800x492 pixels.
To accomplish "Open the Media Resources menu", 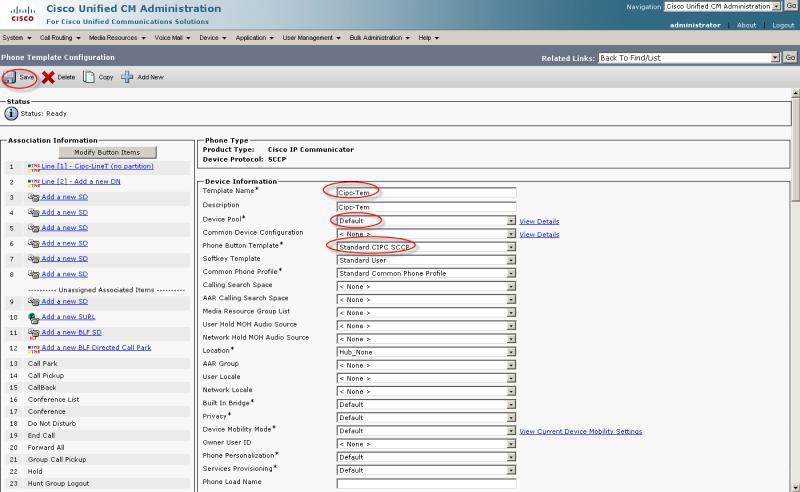I will (117, 38).
